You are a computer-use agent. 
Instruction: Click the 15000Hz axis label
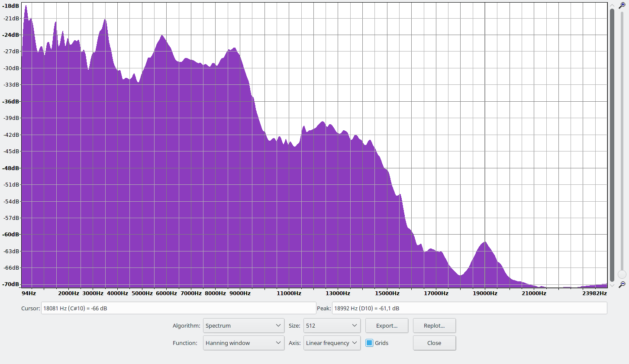tap(387, 293)
